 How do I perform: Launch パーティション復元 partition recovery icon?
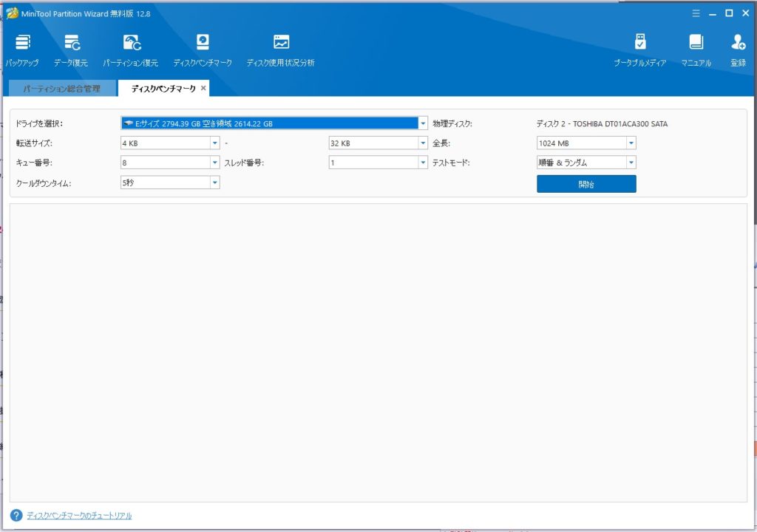[x=131, y=42]
